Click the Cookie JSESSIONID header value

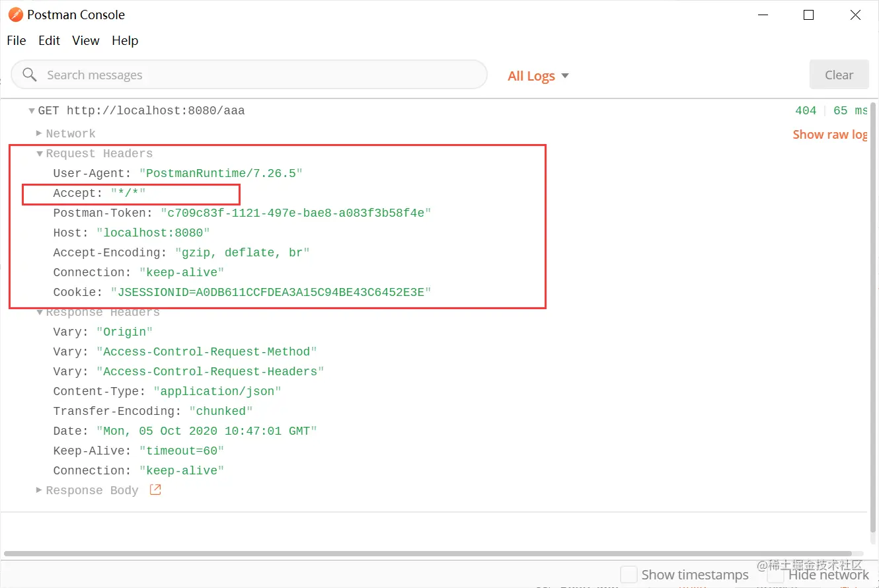271,292
